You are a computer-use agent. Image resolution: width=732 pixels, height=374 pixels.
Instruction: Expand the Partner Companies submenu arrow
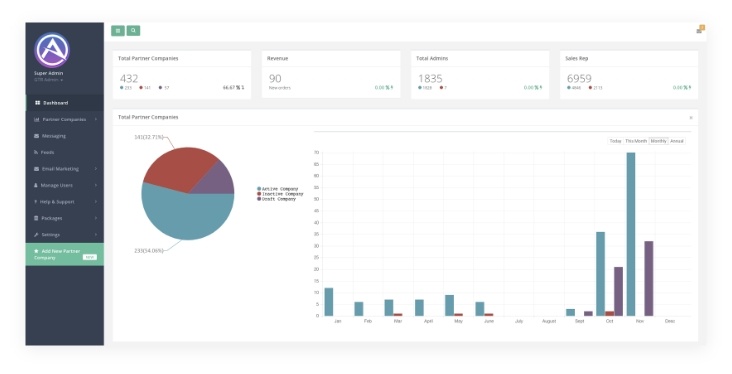coord(96,120)
